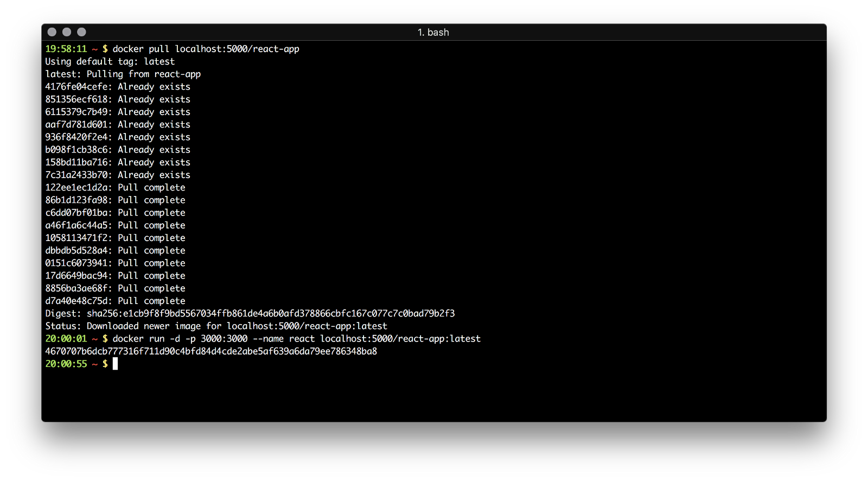Viewport: 868px width, 481px height.
Task: Click the 'latest: Pulling from react-app' line
Action: tap(123, 74)
